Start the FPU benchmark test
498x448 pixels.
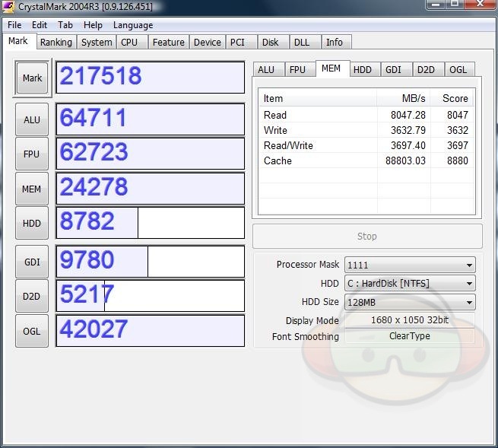tap(32, 154)
